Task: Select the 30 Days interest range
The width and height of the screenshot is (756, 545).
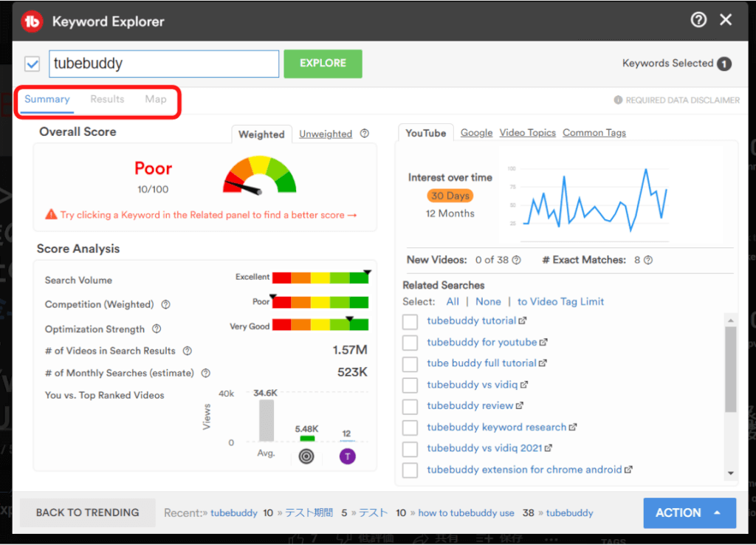Action: click(450, 196)
